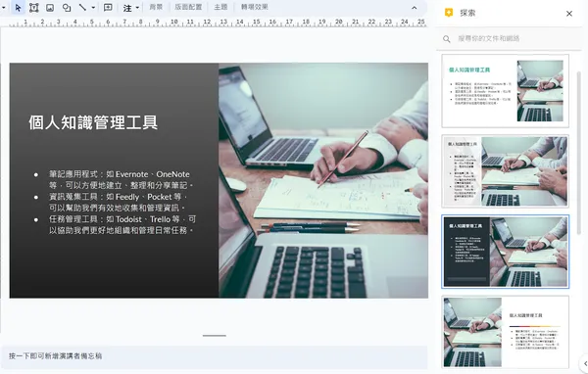Collapse the toolbar with the up chevron
This screenshot has width=588, height=374.
point(414,8)
